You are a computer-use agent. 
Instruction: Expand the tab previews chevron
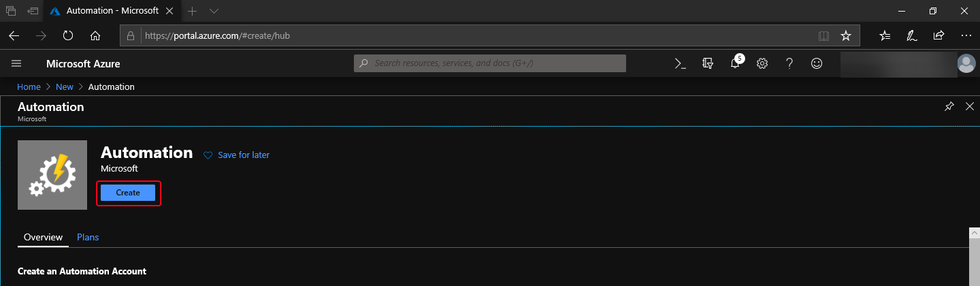tap(214, 11)
